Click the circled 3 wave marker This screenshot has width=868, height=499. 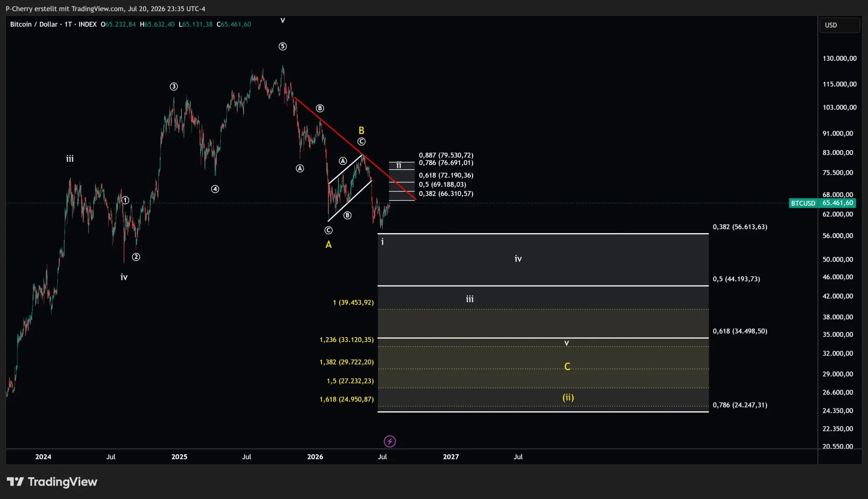tap(174, 86)
